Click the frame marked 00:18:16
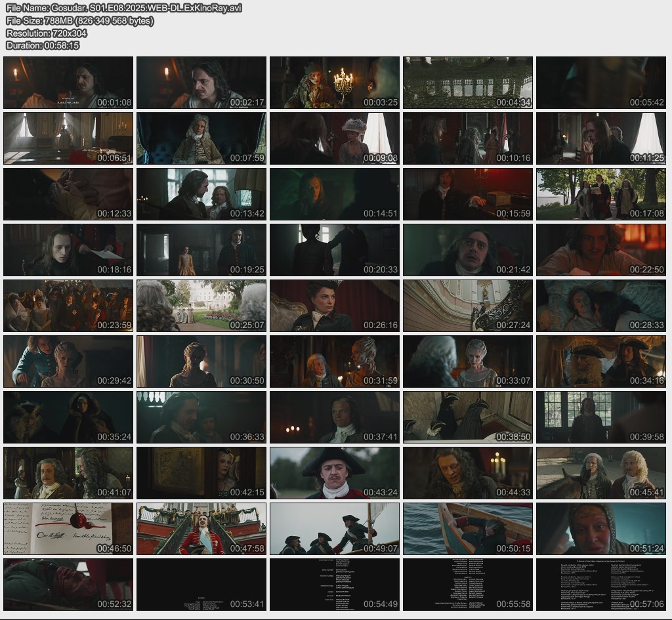 tap(68, 250)
